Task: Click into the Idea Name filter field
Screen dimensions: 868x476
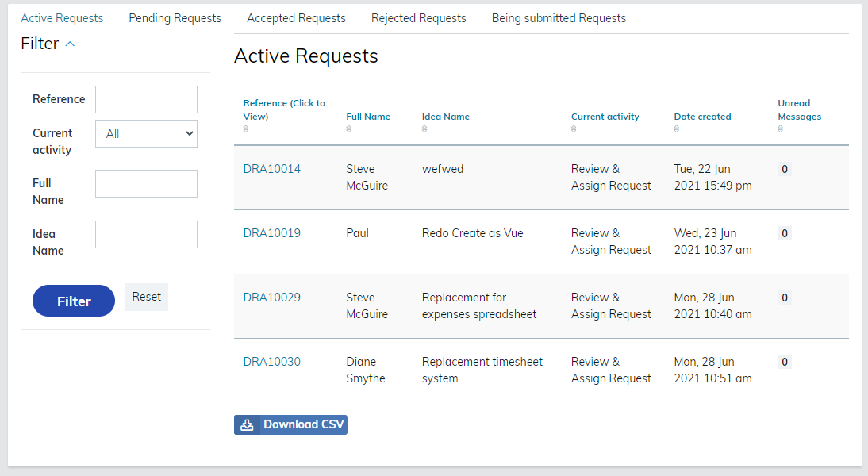Action: pos(146,235)
